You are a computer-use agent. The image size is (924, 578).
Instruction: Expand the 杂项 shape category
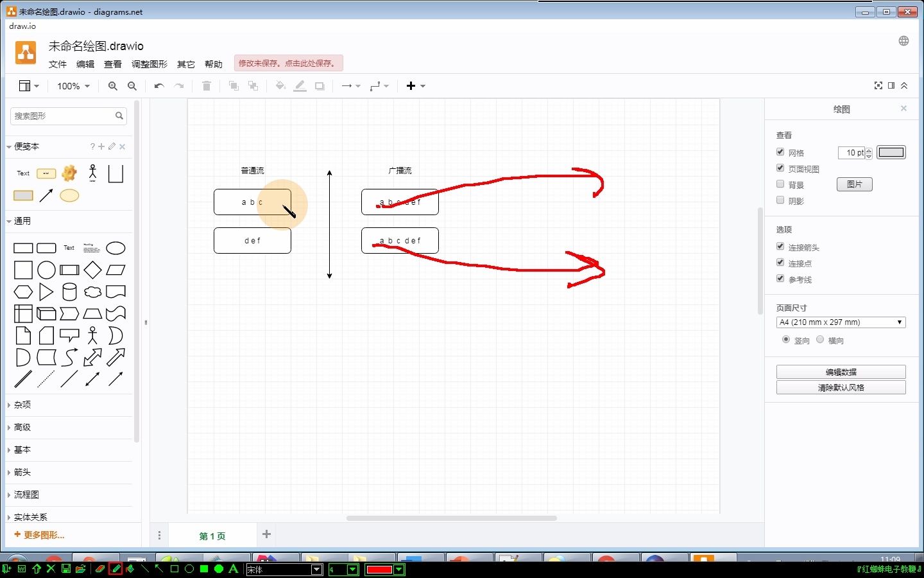22,405
